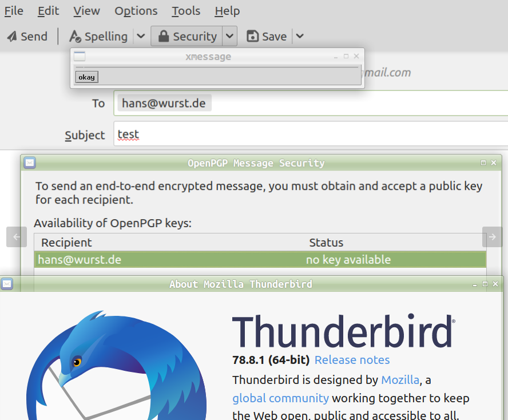508x420 pixels.
Task: Click okay in the xmessage window
Action: [87, 77]
